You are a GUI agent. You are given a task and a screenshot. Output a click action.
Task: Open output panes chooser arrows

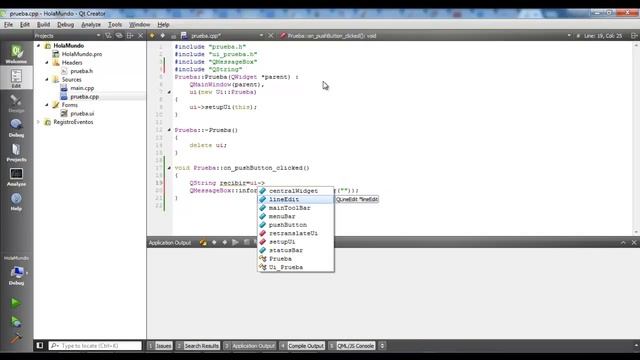coord(382,346)
